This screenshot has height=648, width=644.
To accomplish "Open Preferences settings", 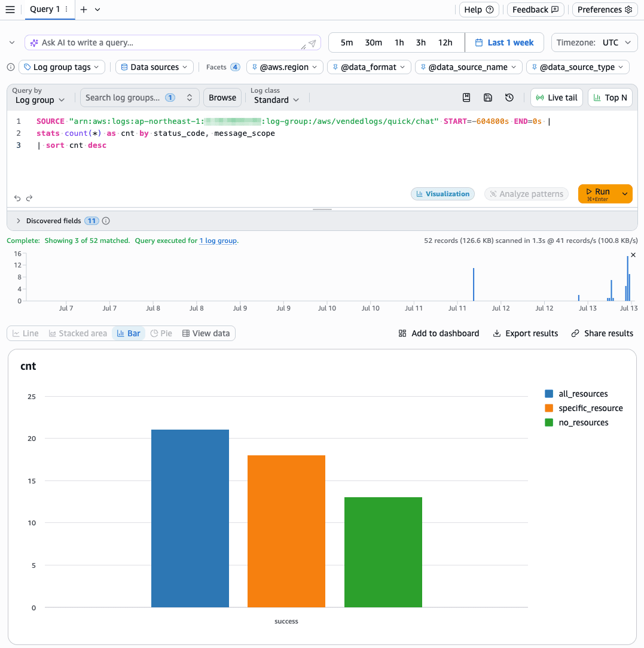I will (x=605, y=10).
